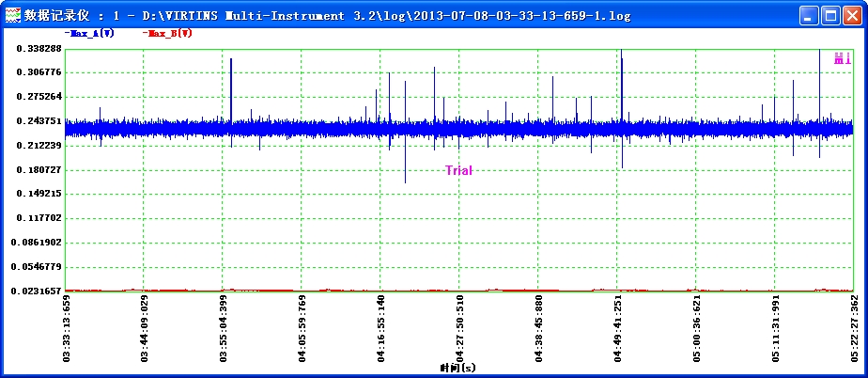Click the 0.180727 y-axis label
Image resolution: width=868 pixels, height=378 pixels.
(39, 170)
